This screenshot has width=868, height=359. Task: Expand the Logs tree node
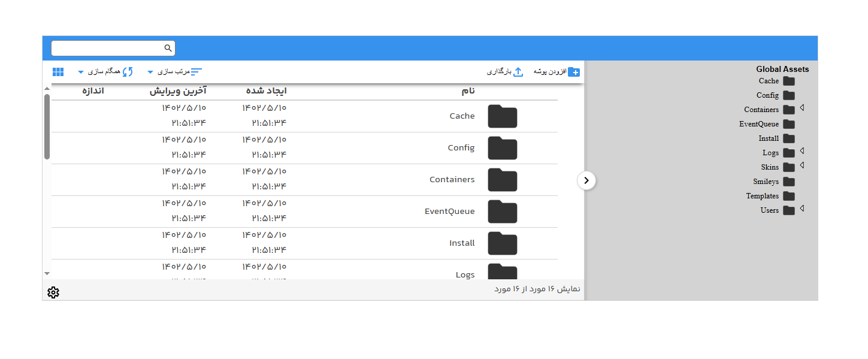(802, 152)
